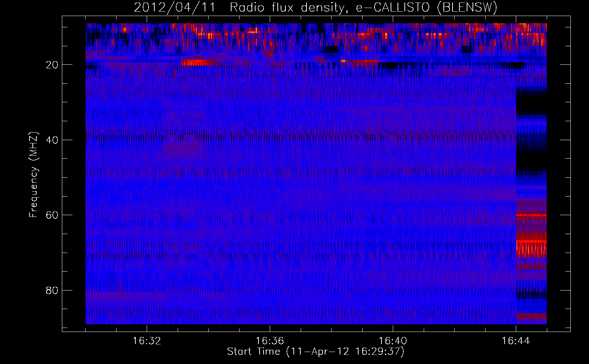Click the 16:44 time tick label
The width and height of the screenshot is (589, 364).
(516, 341)
